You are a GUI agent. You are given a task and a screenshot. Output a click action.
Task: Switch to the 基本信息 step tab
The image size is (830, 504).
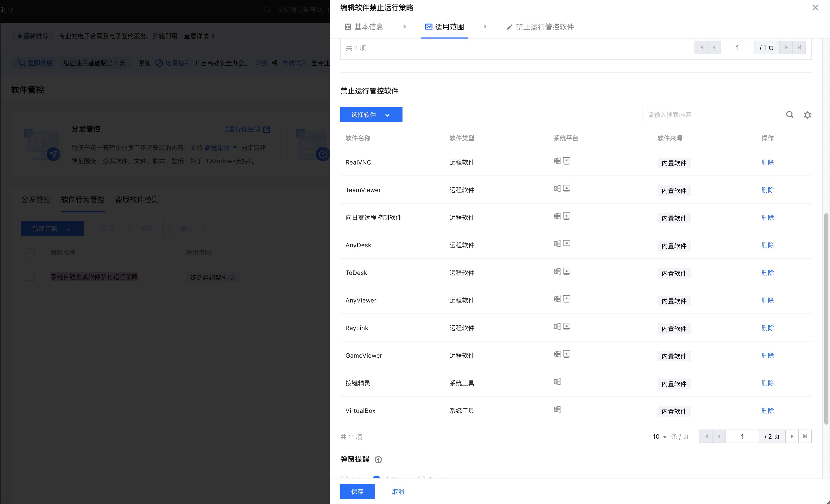click(364, 27)
